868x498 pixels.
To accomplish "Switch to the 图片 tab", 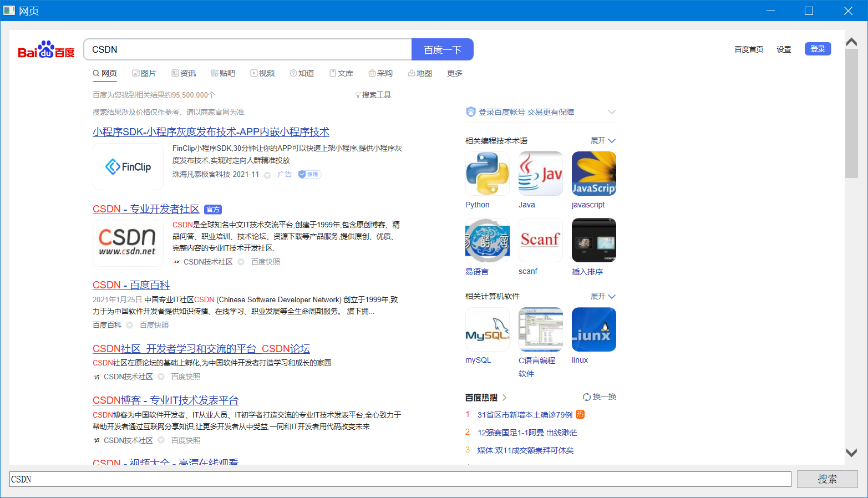I will point(144,73).
